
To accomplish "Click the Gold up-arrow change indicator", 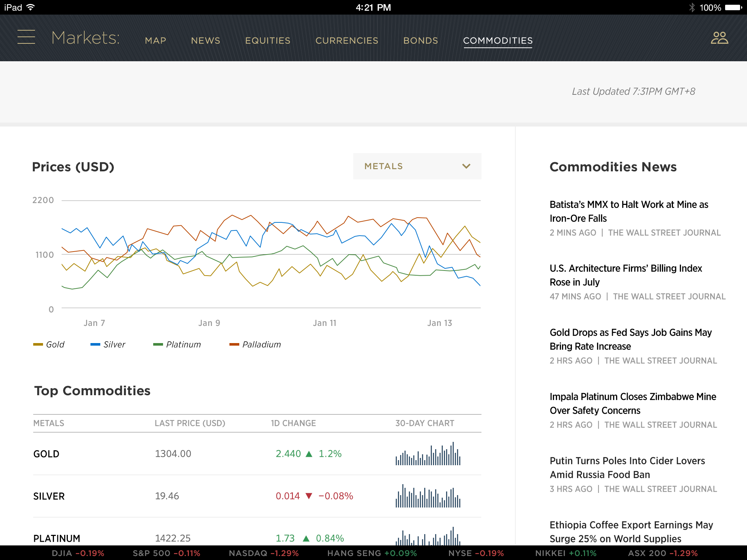I will point(309,454).
